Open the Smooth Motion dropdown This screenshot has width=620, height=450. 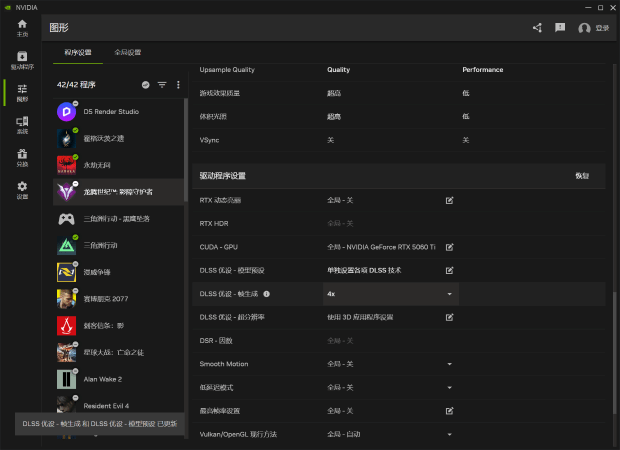coord(450,364)
